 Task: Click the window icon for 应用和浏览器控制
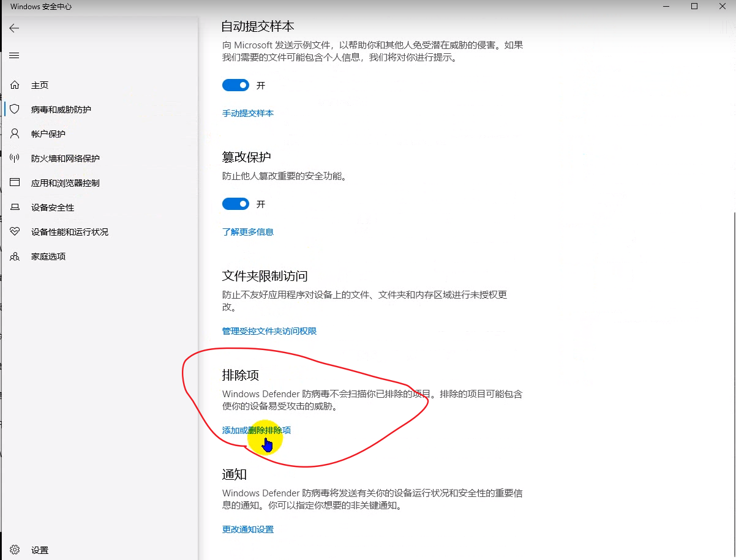pos(15,183)
